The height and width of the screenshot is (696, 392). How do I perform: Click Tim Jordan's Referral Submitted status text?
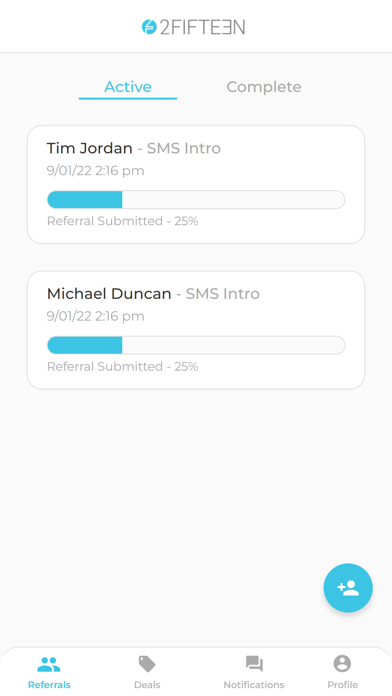[x=122, y=221]
